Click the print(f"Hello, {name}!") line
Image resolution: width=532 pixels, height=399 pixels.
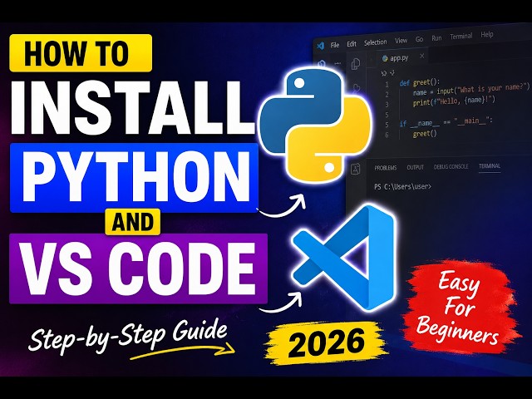click(454, 101)
